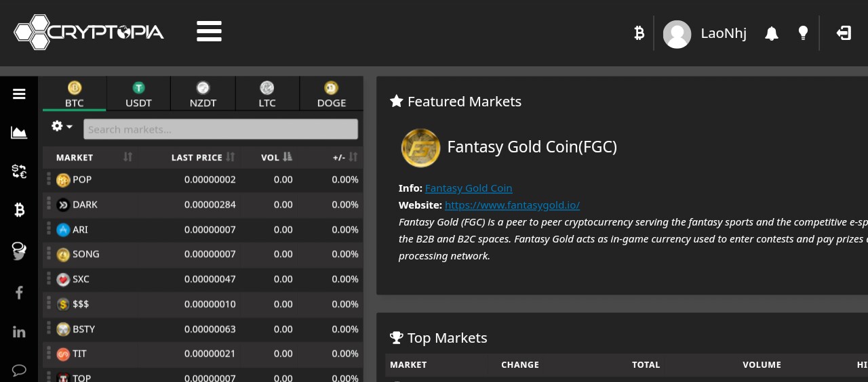The image size is (868, 382).
Task: Open notifications bell
Action: coord(771,33)
